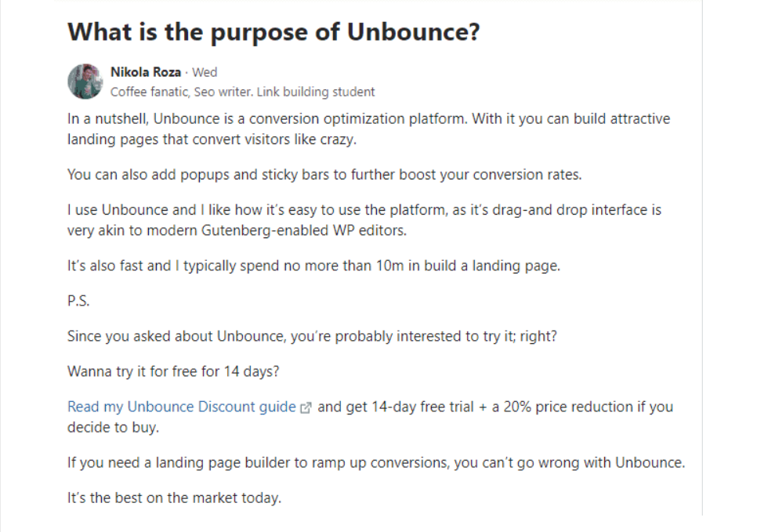Click the popups and sticky bars sentence

(324, 175)
